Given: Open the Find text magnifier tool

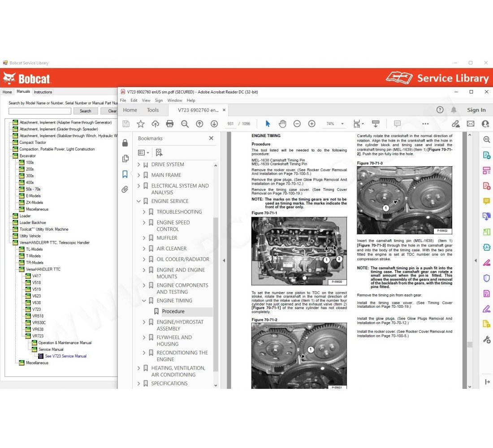Looking at the screenshot, I should tap(185, 124).
